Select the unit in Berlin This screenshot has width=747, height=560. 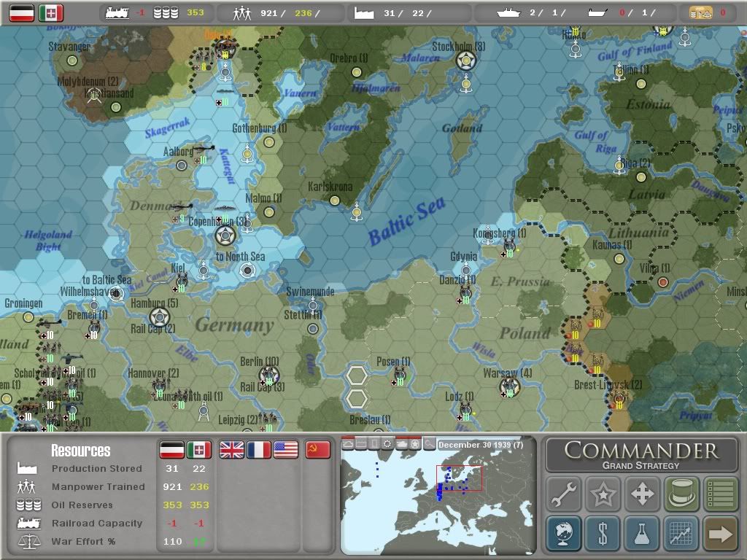(268, 374)
